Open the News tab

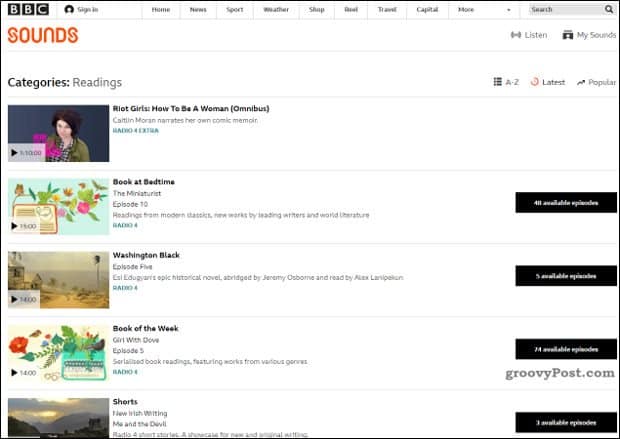[x=198, y=9]
